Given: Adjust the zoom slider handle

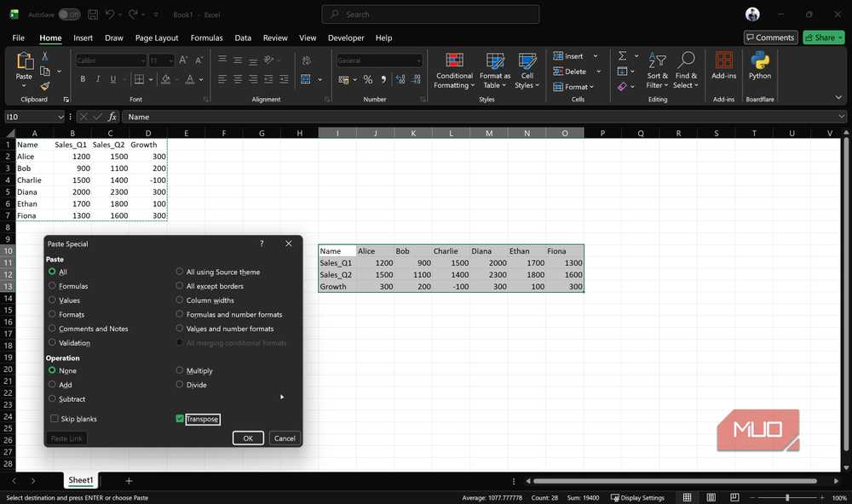Looking at the screenshot, I should 786,497.
